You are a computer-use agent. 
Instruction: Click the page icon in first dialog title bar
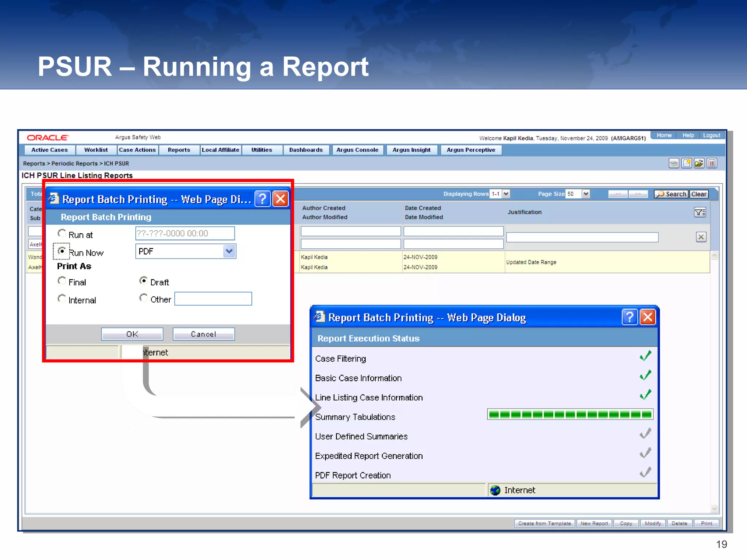(54, 198)
